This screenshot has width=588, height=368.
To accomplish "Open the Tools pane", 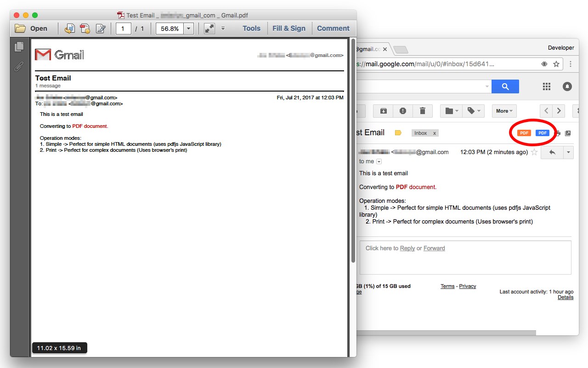I will coord(251,29).
